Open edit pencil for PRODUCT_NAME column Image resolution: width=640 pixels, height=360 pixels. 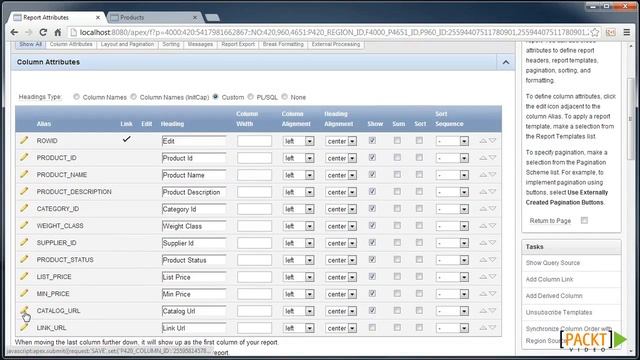24,174
